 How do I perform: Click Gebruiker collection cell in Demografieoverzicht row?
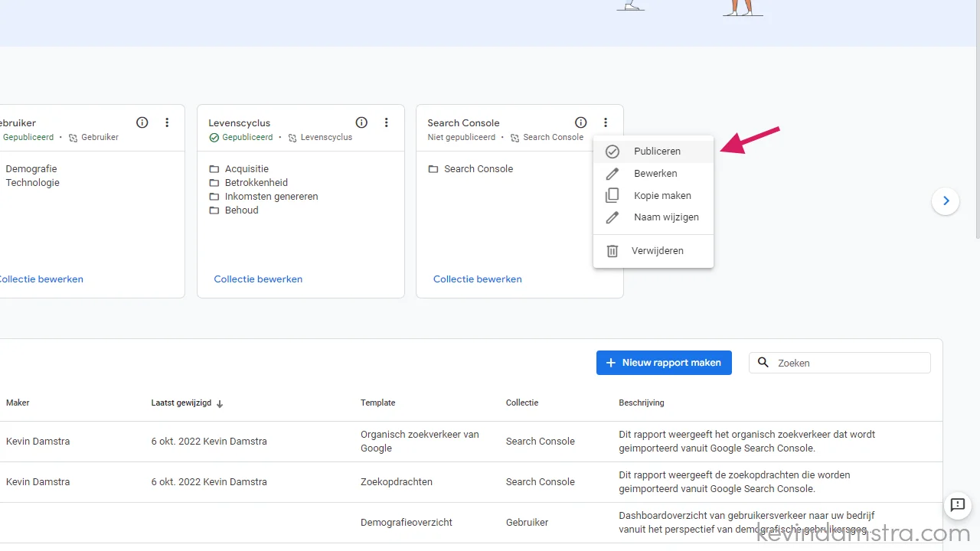pyautogui.click(x=528, y=523)
